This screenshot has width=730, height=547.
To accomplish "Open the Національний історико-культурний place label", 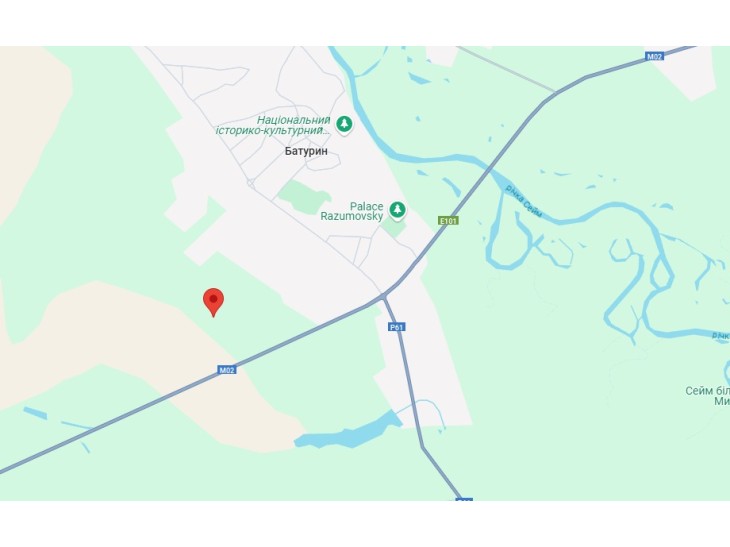I will click(273, 125).
